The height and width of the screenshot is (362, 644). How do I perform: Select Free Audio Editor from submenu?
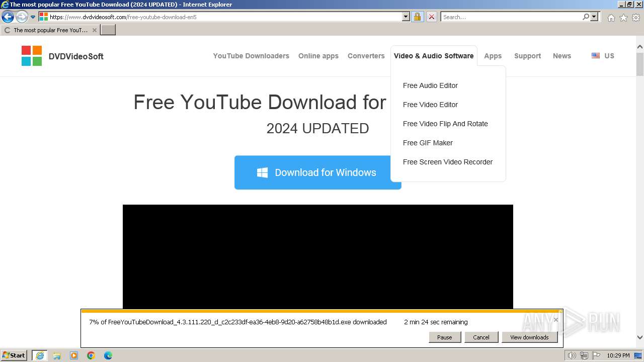tap(430, 85)
